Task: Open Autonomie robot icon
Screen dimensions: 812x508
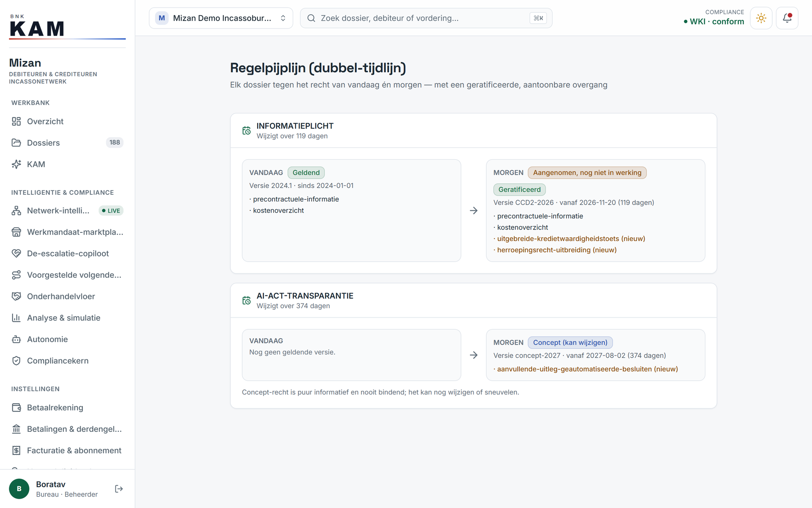Action: tap(16, 340)
